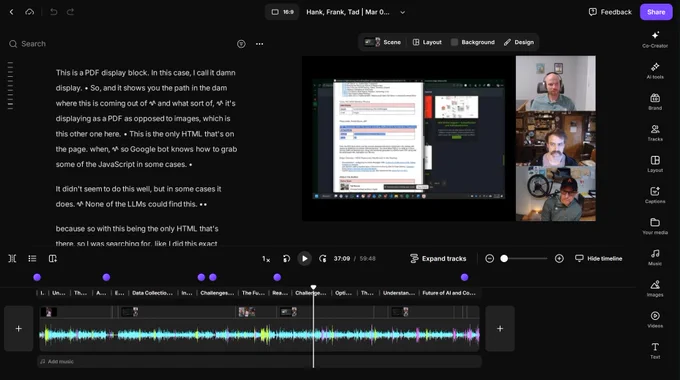680x380 pixels.
Task: Select the Background tab above preview
Action: click(x=473, y=42)
